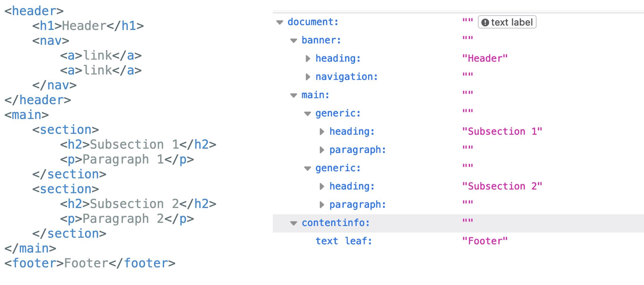This screenshot has width=644, height=285.
Task: Expand the "Subsection 1" heading node arrow
Action: coord(322,132)
